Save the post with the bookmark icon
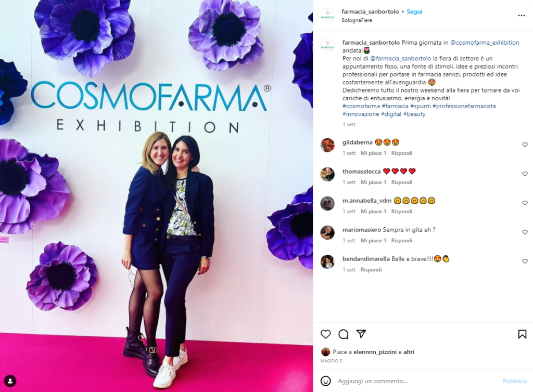 click(522, 334)
